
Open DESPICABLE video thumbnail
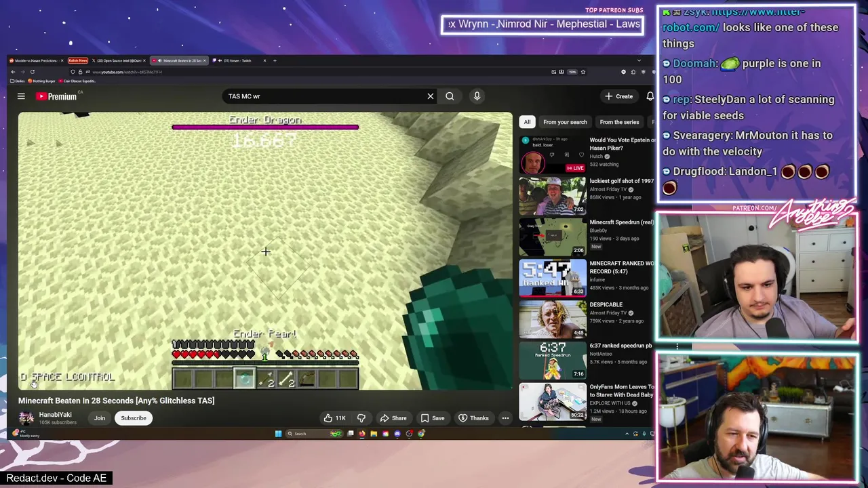click(x=553, y=319)
